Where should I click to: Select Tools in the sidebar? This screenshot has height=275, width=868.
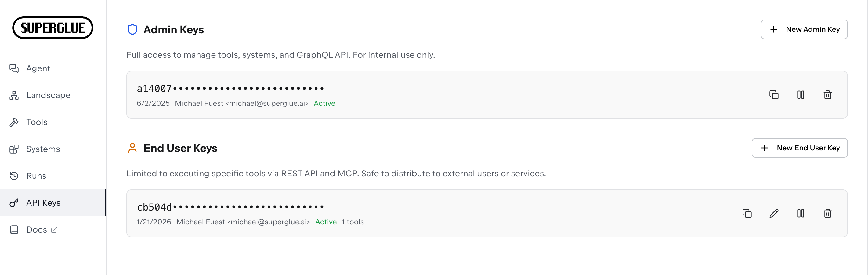pos(36,122)
